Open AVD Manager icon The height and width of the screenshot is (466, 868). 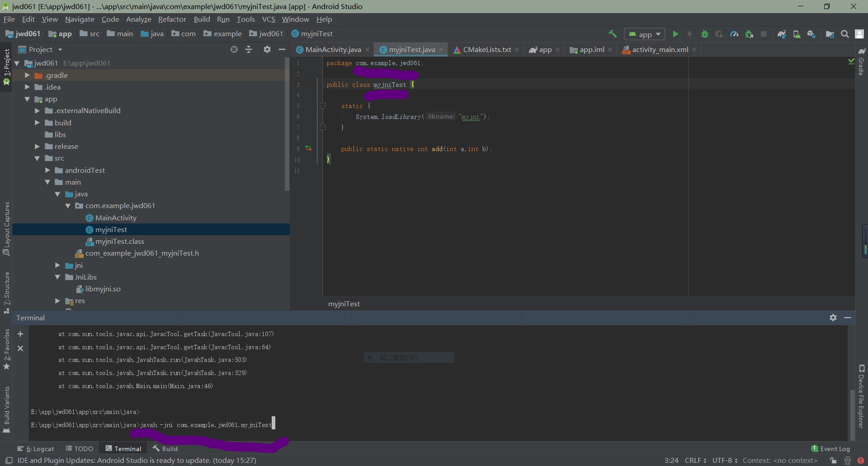click(797, 34)
